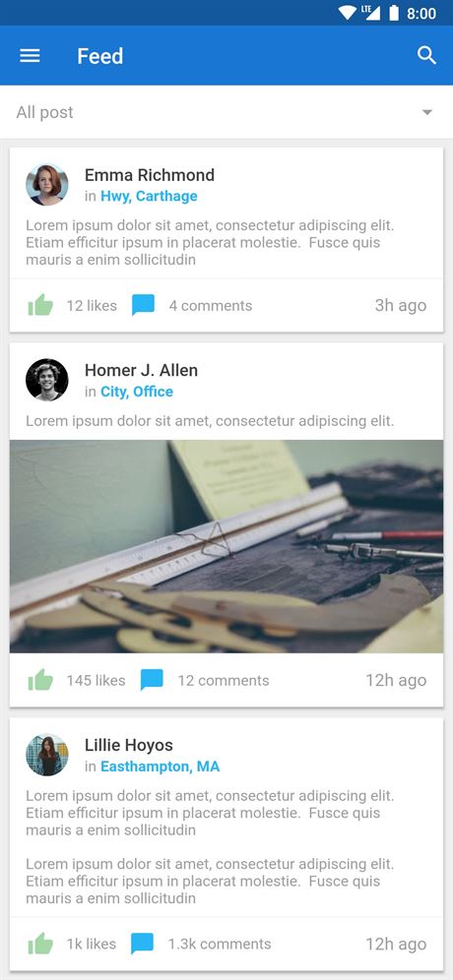The width and height of the screenshot is (453, 980).
Task: View the 1.3k comments on Lillie's post
Action: [220, 944]
